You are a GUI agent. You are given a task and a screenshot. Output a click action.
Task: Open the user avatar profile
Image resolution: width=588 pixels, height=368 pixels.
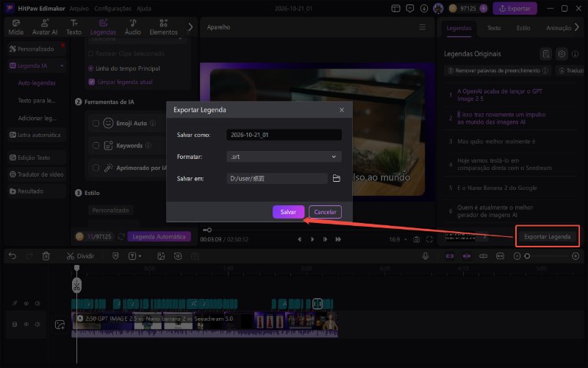pyautogui.click(x=438, y=8)
